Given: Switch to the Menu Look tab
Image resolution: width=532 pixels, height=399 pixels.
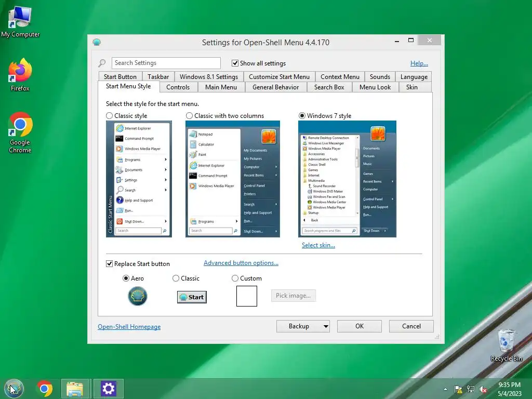Looking at the screenshot, I should point(375,87).
